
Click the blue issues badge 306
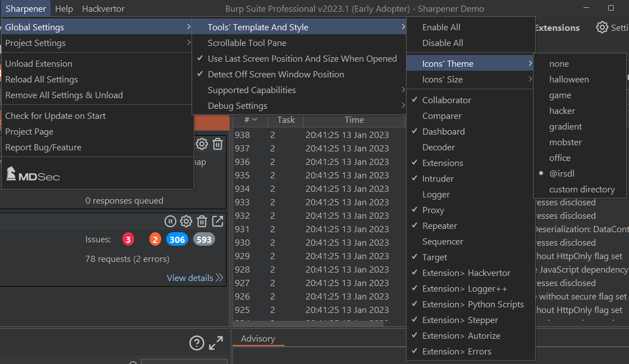click(177, 239)
